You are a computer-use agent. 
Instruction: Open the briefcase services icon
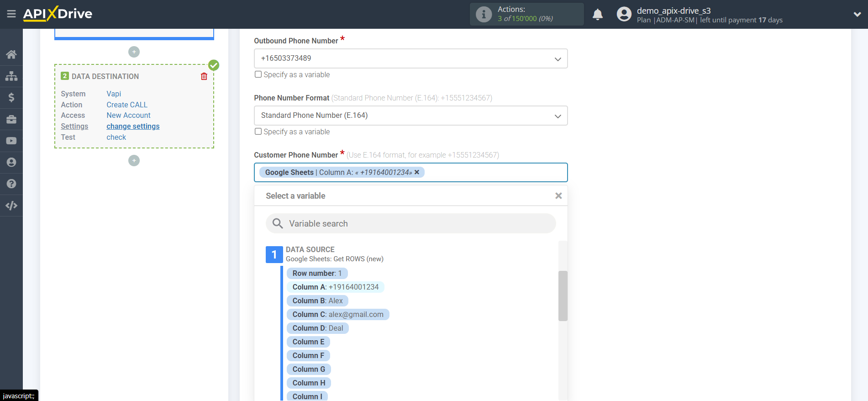pos(11,119)
